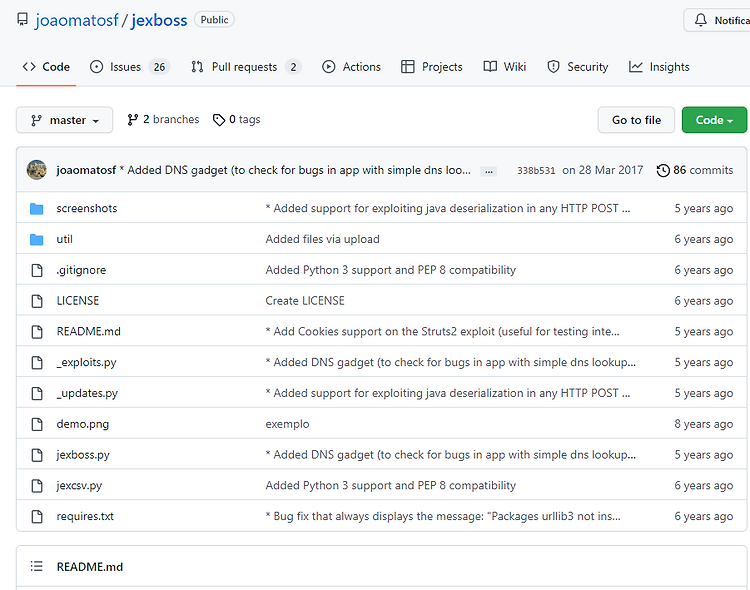This screenshot has height=590, width=750.
Task: Open the joaomatosf owner link in title
Action: pos(77,20)
